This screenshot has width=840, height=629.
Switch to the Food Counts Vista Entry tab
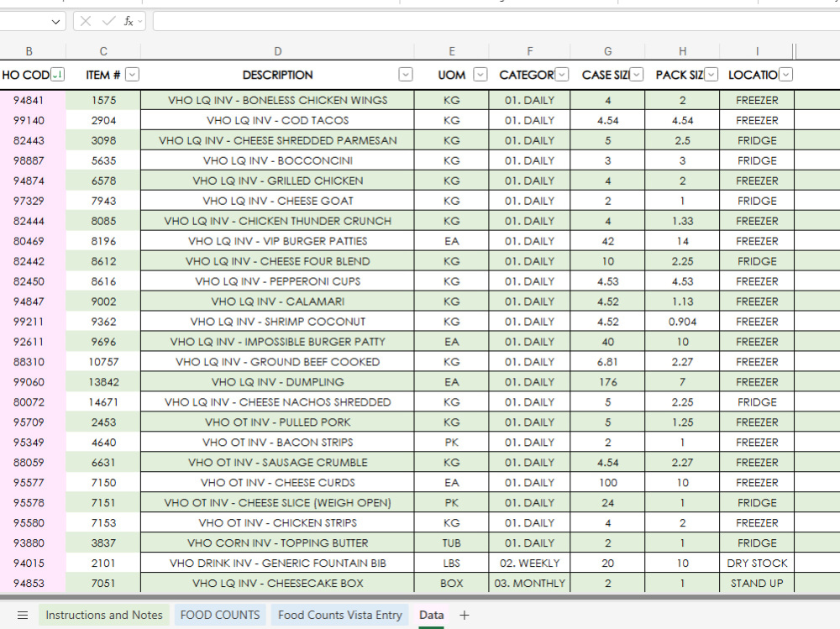[x=340, y=615]
